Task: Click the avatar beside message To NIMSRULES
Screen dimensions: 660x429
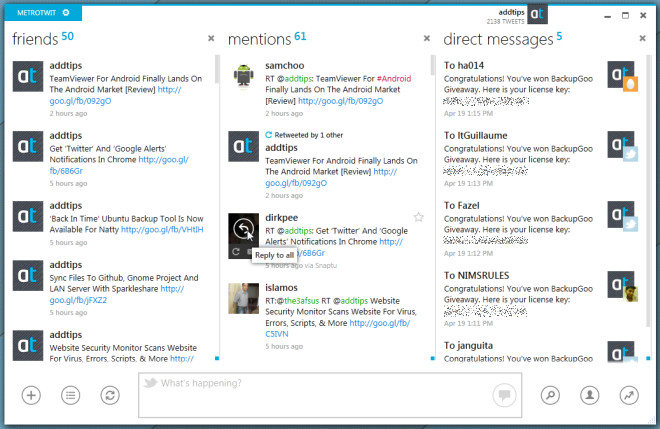Action: point(622,286)
